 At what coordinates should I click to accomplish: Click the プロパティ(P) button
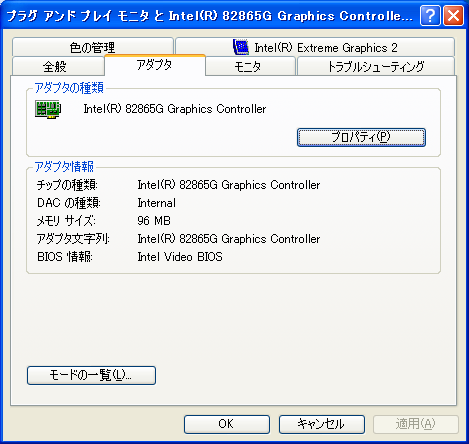coord(361,137)
